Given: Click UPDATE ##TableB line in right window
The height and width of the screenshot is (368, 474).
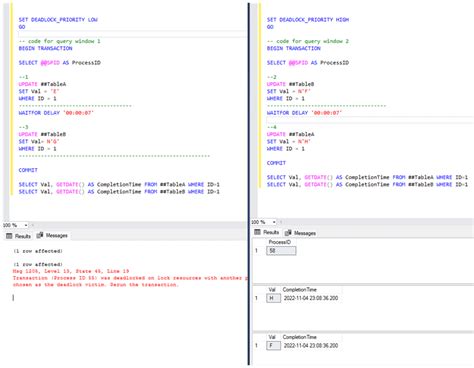Looking at the screenshot, I should click(291, 84).
